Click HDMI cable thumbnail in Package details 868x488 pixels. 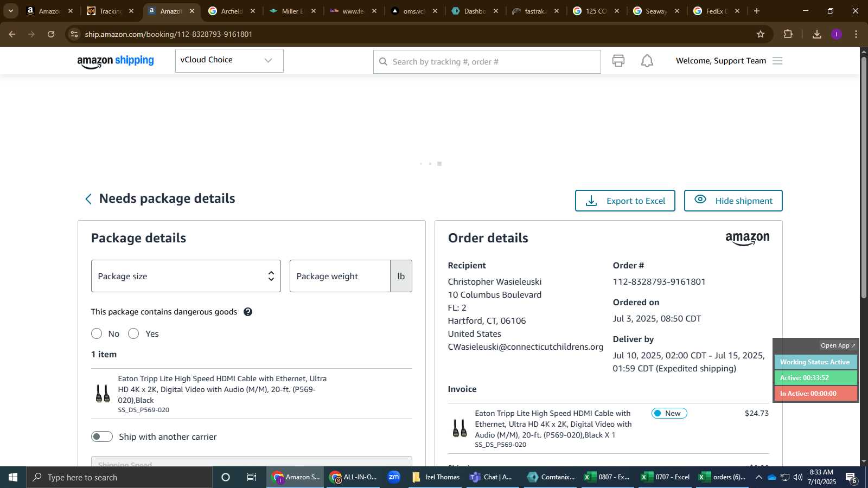click(103, 393)
